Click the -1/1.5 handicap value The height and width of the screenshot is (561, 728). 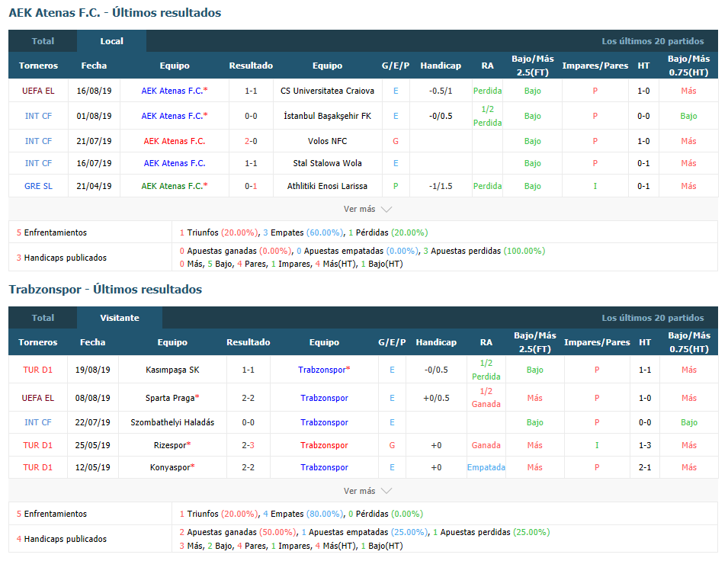[x=441, y=186]
